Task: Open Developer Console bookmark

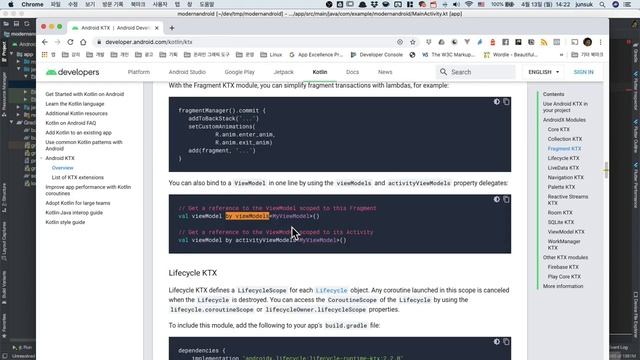Action: [x=377, y=55]
